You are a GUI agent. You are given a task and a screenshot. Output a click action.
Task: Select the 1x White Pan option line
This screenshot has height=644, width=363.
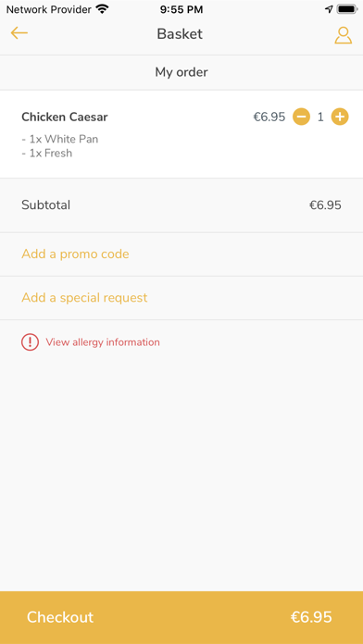[x=60, y=139]
